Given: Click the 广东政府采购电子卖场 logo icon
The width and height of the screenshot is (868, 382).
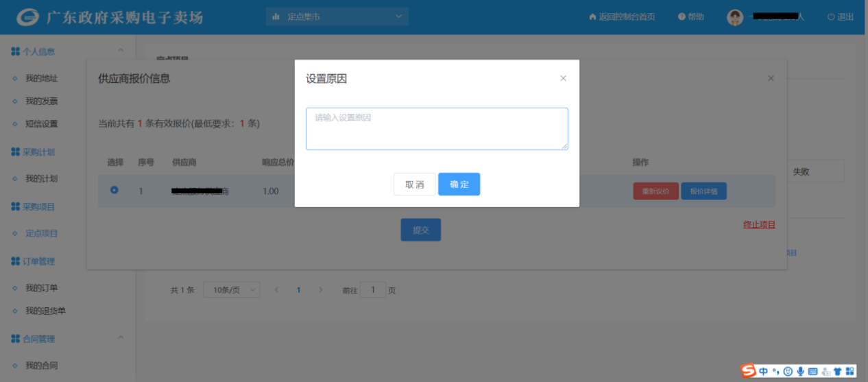Looking at the screenshot, I should pos(28,17).
